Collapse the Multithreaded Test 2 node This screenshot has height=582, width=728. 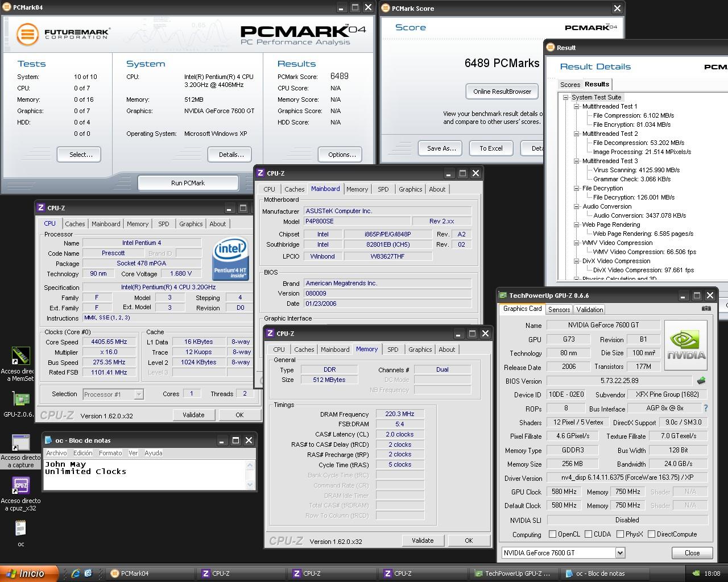pyautogui.click(x=577, y=134)
